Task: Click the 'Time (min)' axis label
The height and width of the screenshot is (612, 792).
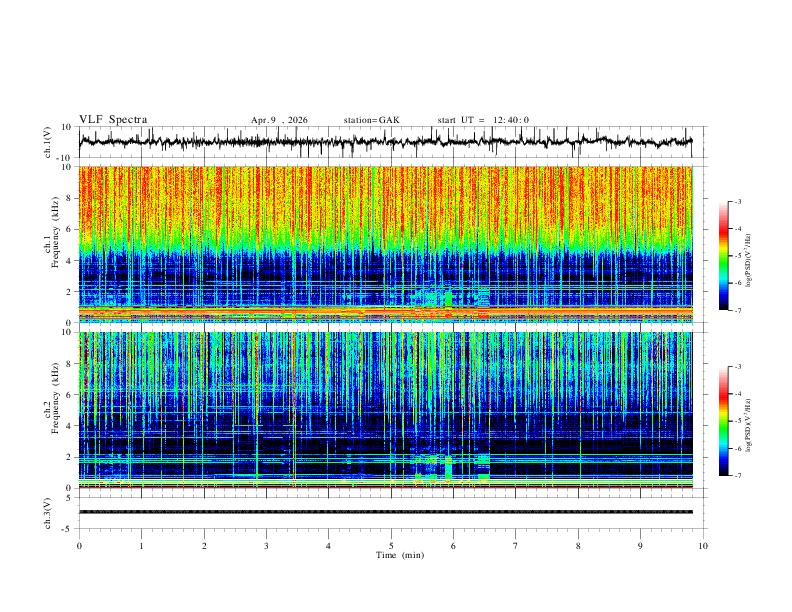Action: [x=400, y=555]
